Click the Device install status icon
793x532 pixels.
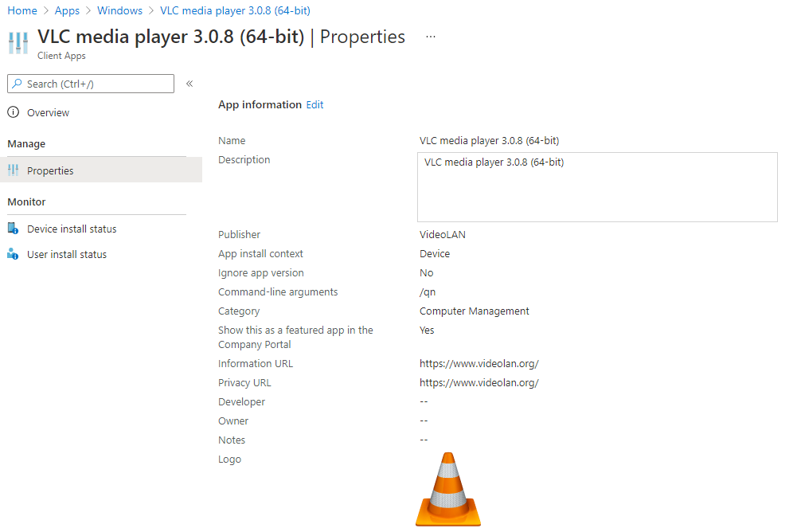click(x=14, y=229)
